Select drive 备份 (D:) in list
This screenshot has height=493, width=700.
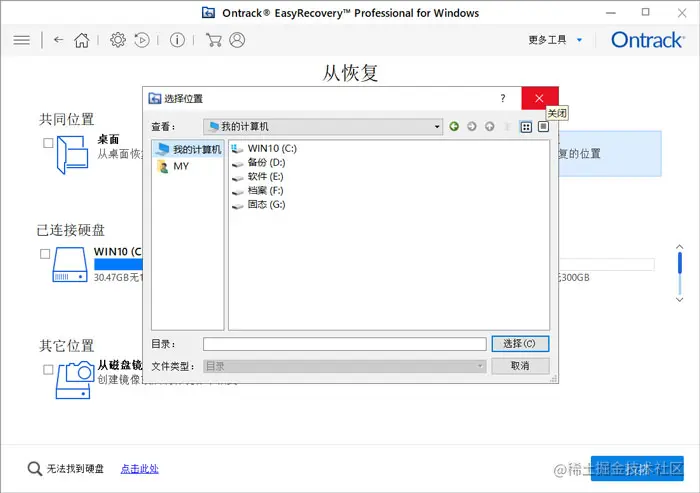(258, 163)
